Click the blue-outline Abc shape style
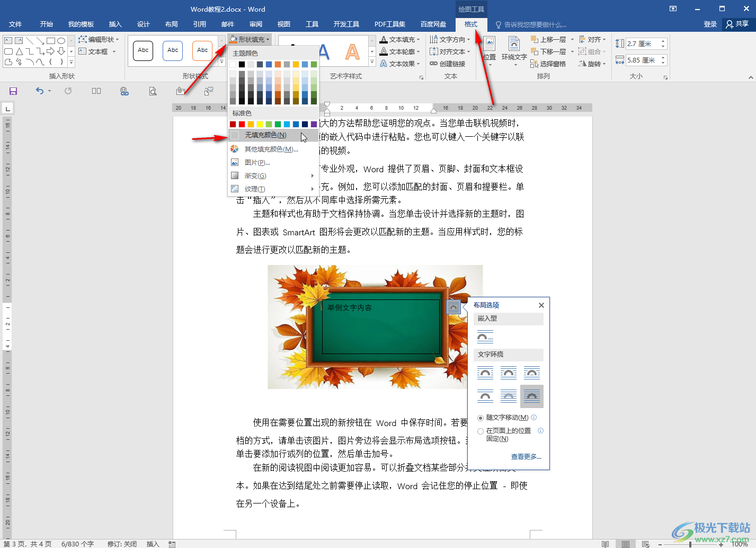 (173, 50)
